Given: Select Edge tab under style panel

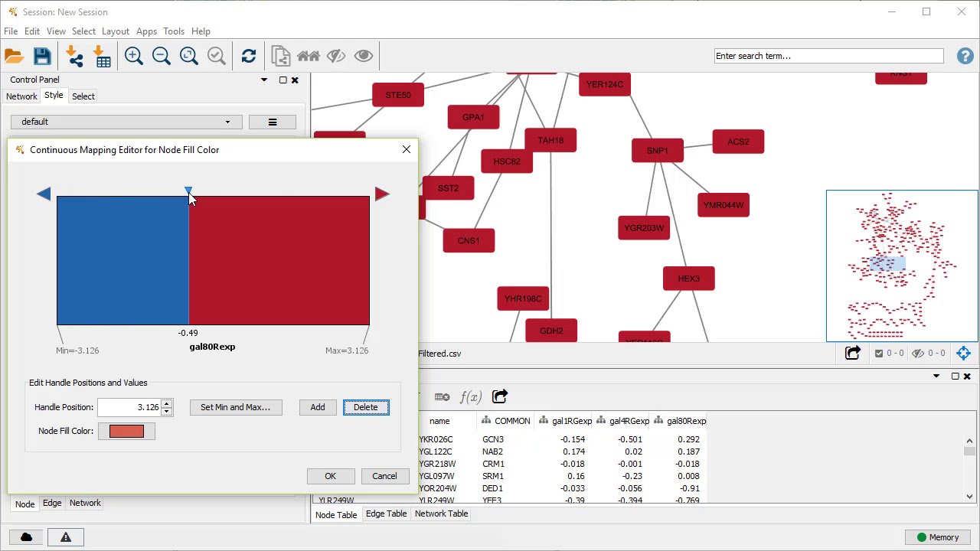Looking at the screenshot, I should point(52,503).
